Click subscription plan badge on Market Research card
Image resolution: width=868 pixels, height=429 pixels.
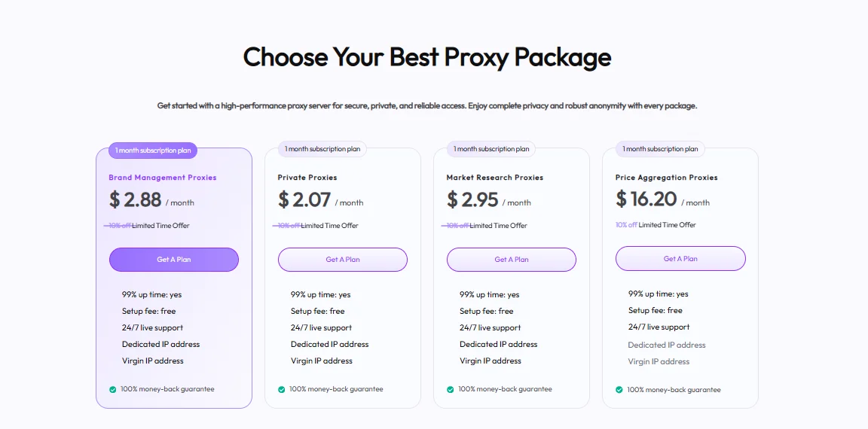pos(491,149)
